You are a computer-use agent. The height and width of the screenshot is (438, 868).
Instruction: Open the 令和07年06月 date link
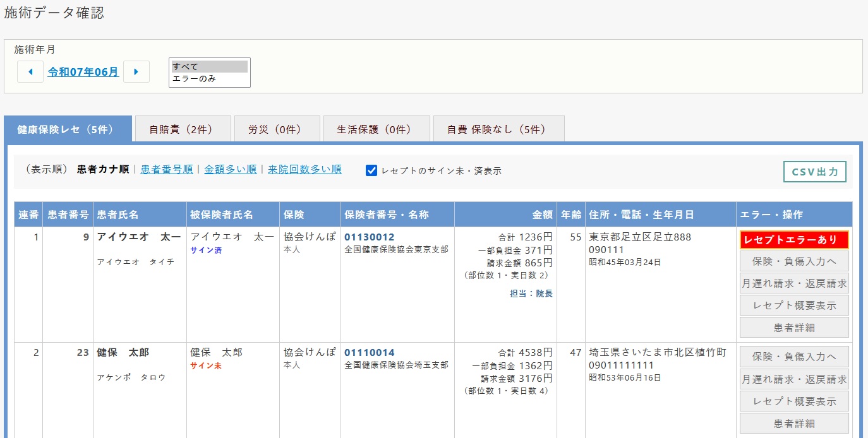pos(83,72)
